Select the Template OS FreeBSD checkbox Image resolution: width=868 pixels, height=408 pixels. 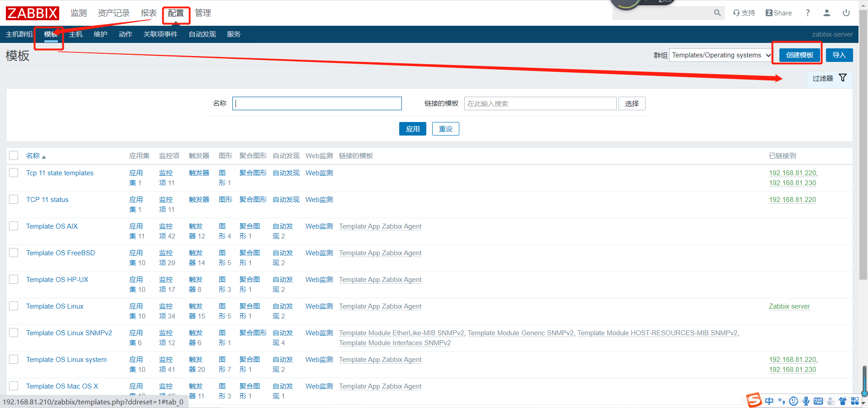pos(14,253)
